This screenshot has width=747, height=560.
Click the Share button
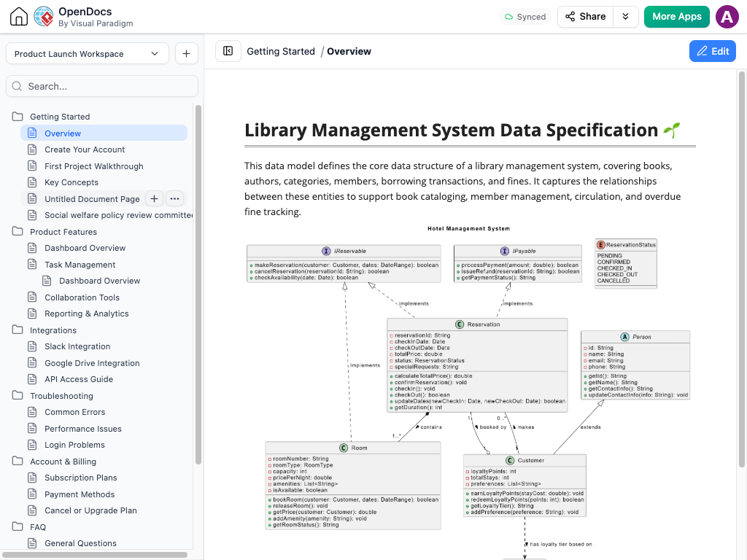coord(586,17)
